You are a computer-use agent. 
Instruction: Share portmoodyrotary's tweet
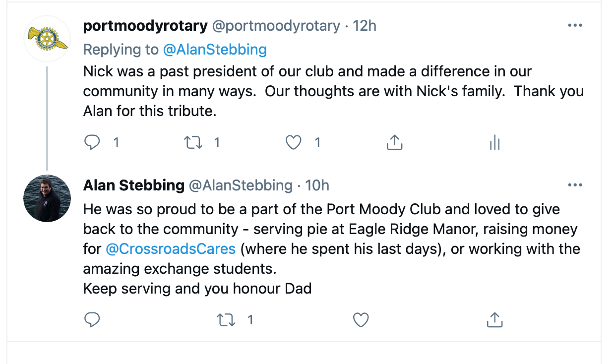[x=394, y=143]
